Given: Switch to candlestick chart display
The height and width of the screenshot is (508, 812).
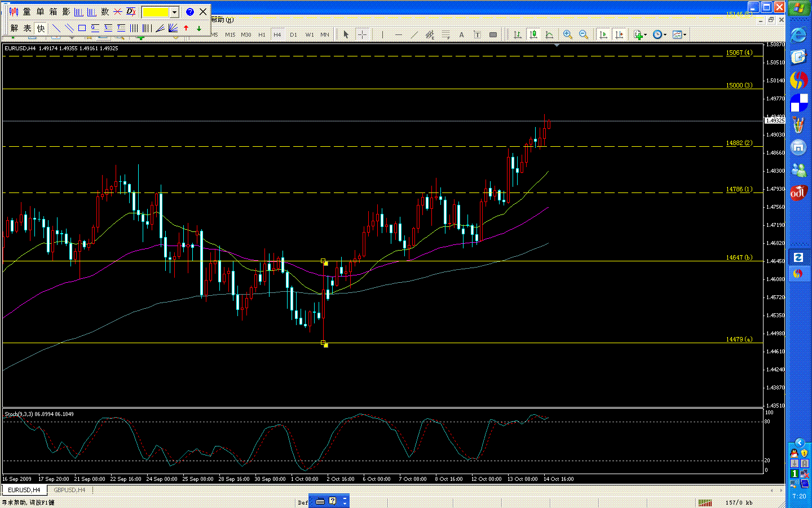Looking at the screenshot, I should (533, 35).
